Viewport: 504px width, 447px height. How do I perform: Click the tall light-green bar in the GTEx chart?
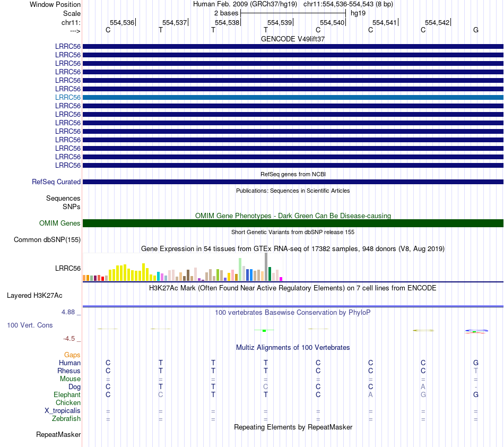(240, 270)
